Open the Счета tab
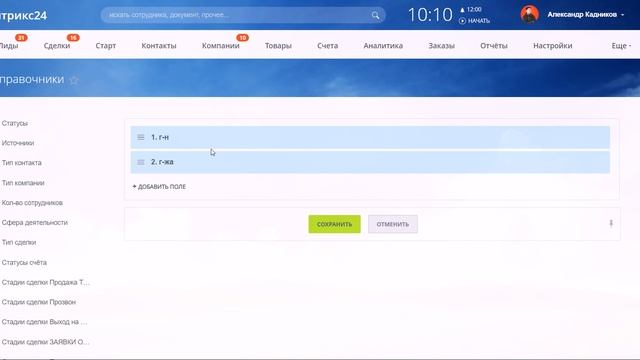Viewport: 640px width, 360px height. [x=327, y=46]
